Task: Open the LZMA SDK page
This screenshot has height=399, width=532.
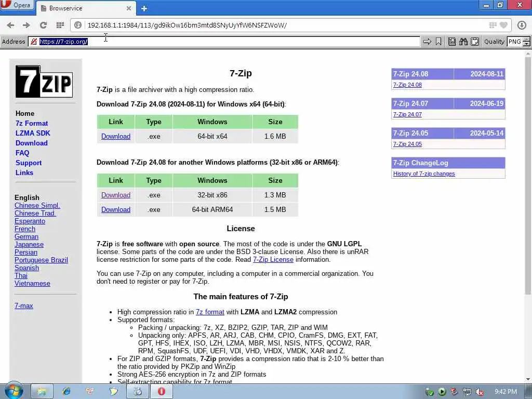Action: pos(33,133)
